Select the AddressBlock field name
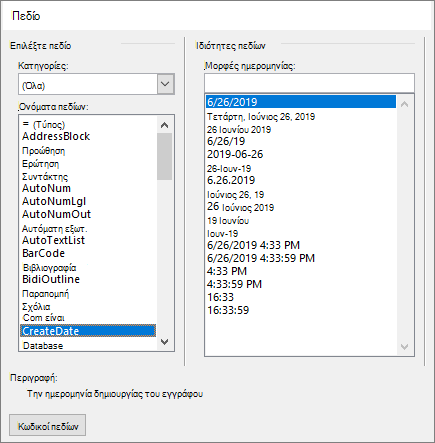Screen dimensions: 435x443 point(56,136)
